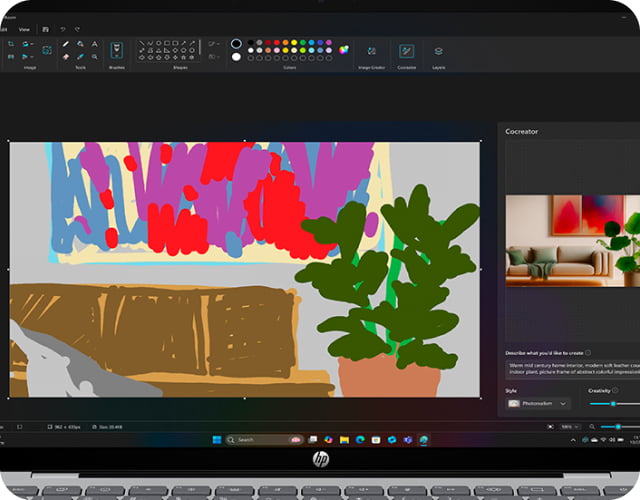Pick the green color swatch
The height and width of the screenshot is (500, 640).
tap(303, 42)
